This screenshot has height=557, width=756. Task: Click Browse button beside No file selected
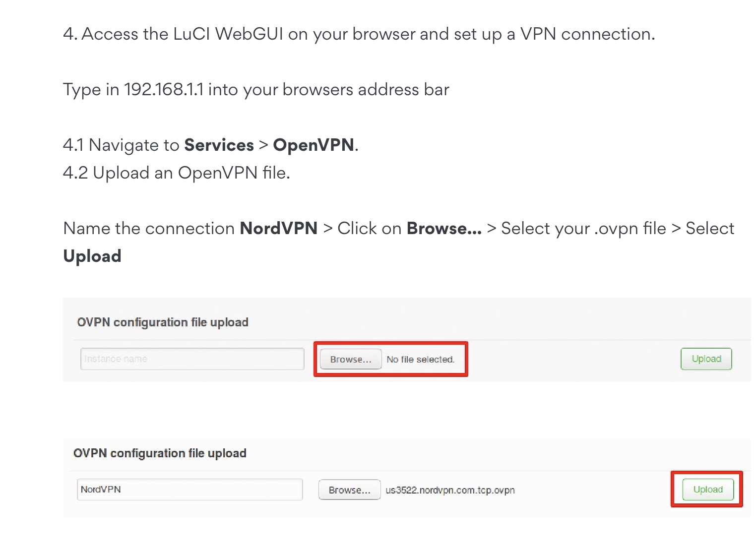coord(351,359)
